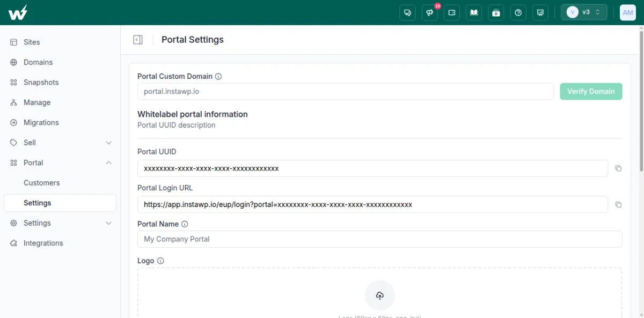This screenshot has width=644, height=318.
Task: Click the ticket coupon icon in header
Action: pyautogui.click(x=452, y=12)
